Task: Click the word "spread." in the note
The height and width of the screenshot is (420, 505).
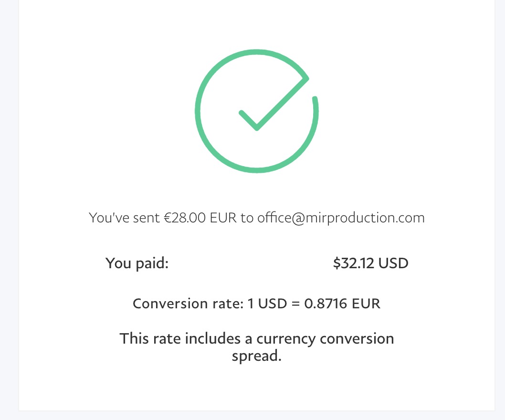Action: pos(256,356)
